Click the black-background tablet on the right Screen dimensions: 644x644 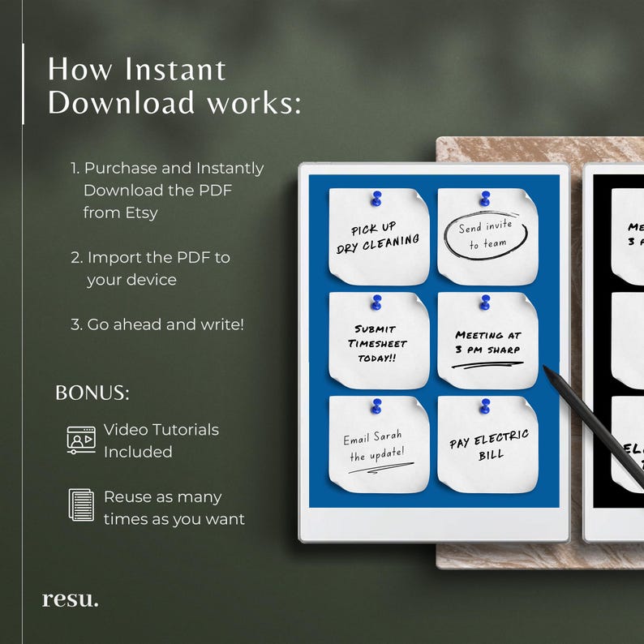(x=614, y=352)
